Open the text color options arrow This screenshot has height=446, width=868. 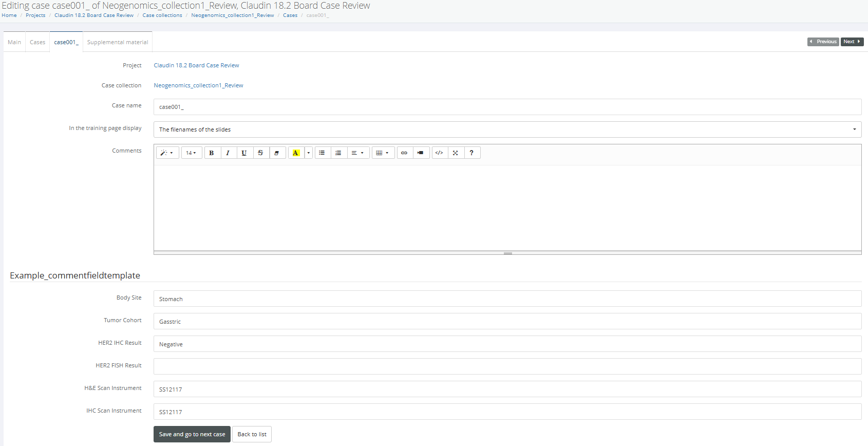click(x=308, y=153)
